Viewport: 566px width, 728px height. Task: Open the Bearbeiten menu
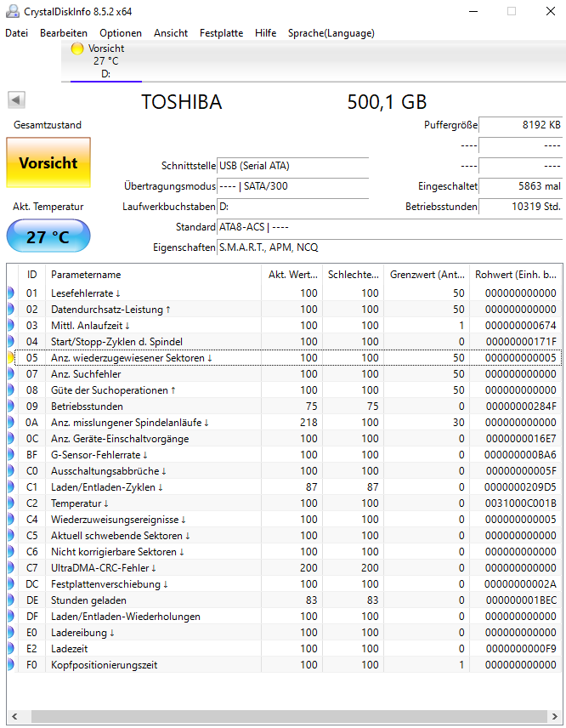pyautogui.click(x=64, y=33)
